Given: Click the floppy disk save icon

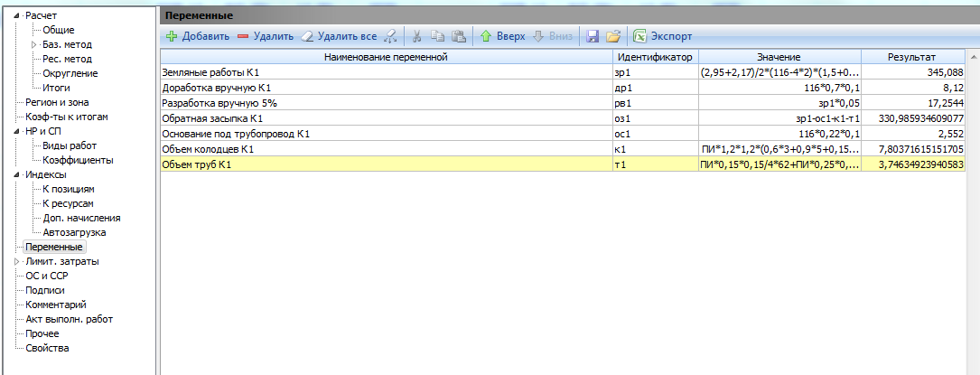Looking at the screenshot, I should click(593, 37).
